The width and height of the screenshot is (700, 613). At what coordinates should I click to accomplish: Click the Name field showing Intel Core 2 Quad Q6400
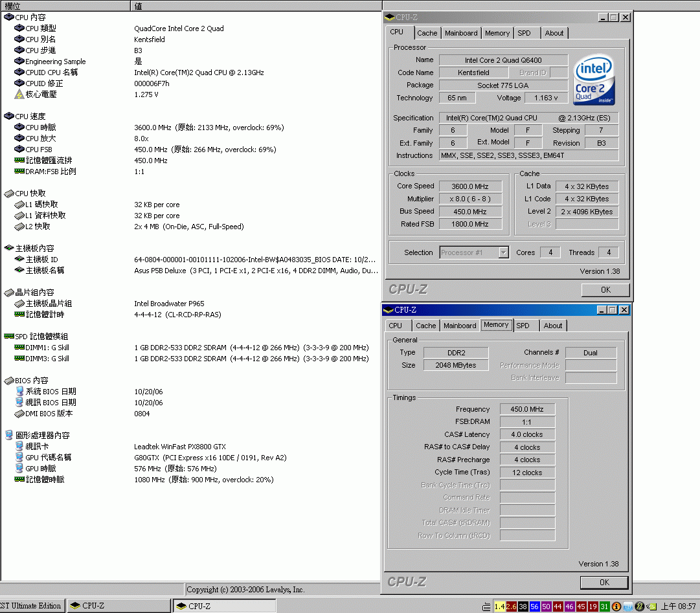click(503, 60)
